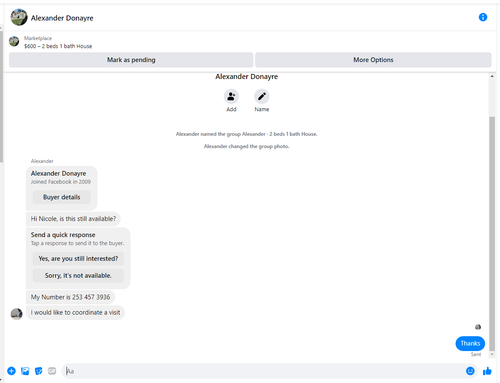This screenshot has height=383, width=500.
Task: Click 'Hi Nicole, is this still available?' message
Action: (73, 219)
